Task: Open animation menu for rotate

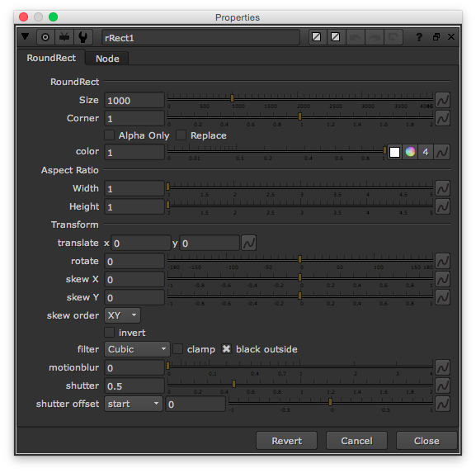Action: [443, 261]
